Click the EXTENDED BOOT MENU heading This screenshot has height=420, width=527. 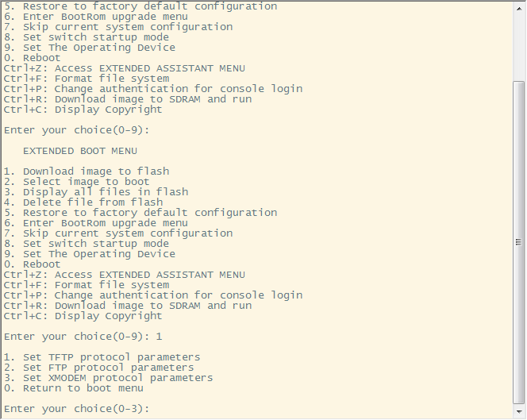pyautogui.click(x=79, y=151)
